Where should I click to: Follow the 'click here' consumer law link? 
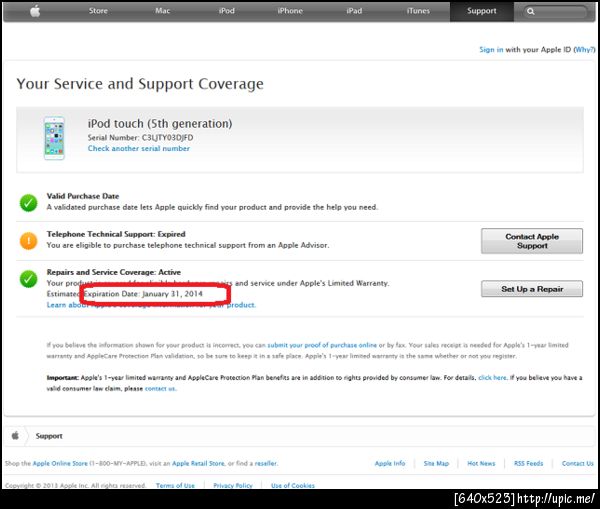(492, 378)
